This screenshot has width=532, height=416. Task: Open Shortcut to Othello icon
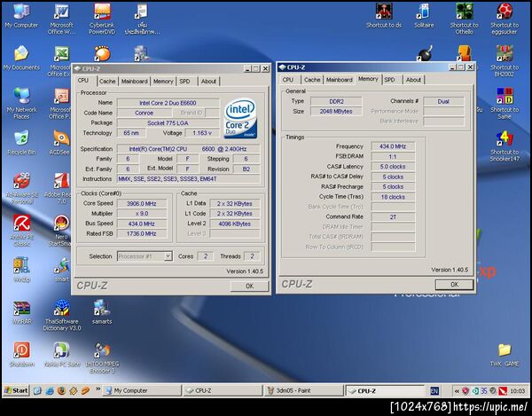464,12
